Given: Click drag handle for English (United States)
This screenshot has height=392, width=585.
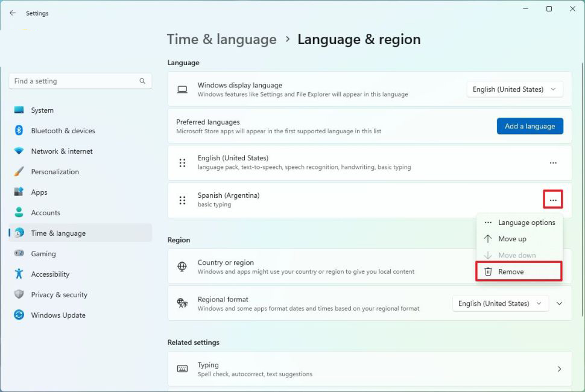Looking at the screenshot, I should [182, 163].
